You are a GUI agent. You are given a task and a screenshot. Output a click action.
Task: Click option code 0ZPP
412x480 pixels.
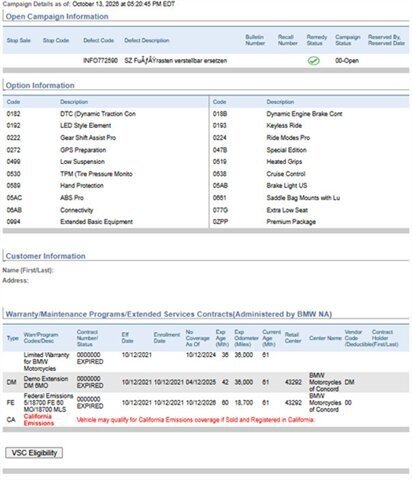click(220, 222)
